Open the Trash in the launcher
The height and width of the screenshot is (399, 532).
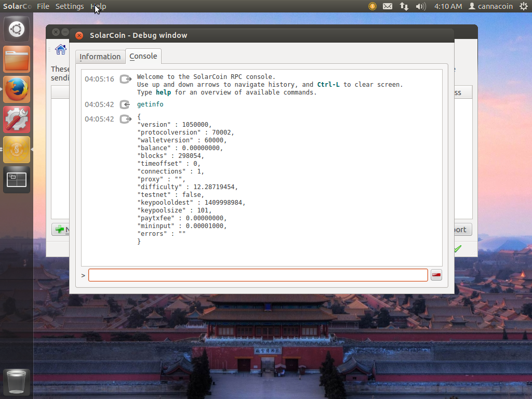pos(17,382)
